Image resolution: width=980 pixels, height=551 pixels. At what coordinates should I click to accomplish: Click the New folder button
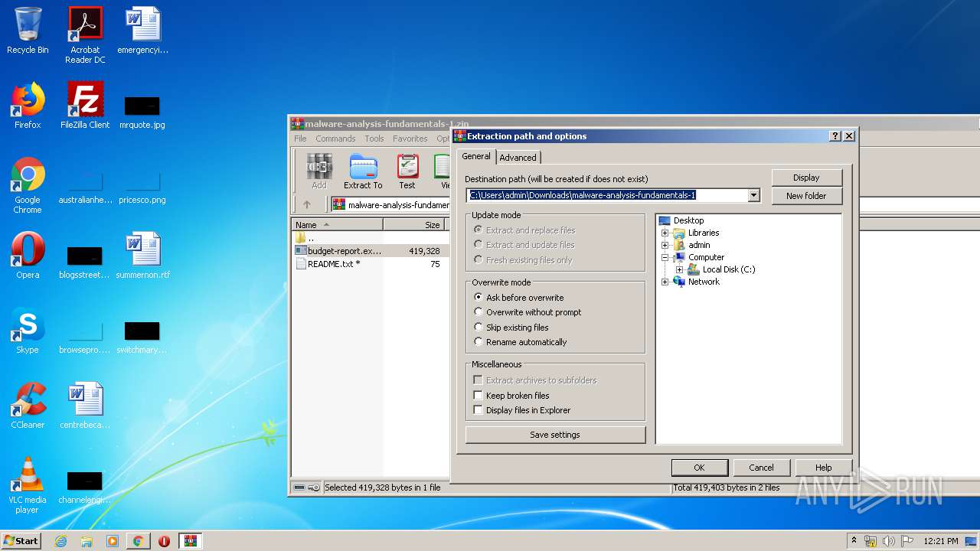click(806, 196)
